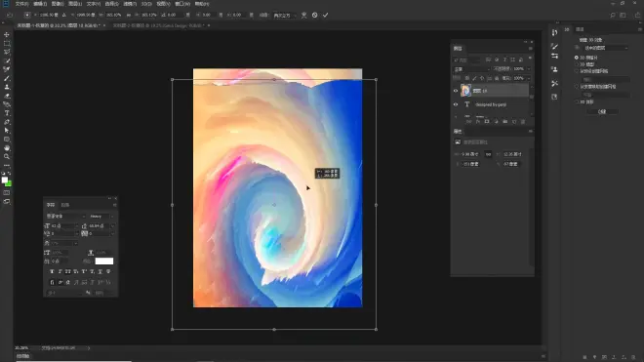The height and width of the screenshot is (362, 644).
Task: Switch to the second document tab
Action: tap(158, 25)
